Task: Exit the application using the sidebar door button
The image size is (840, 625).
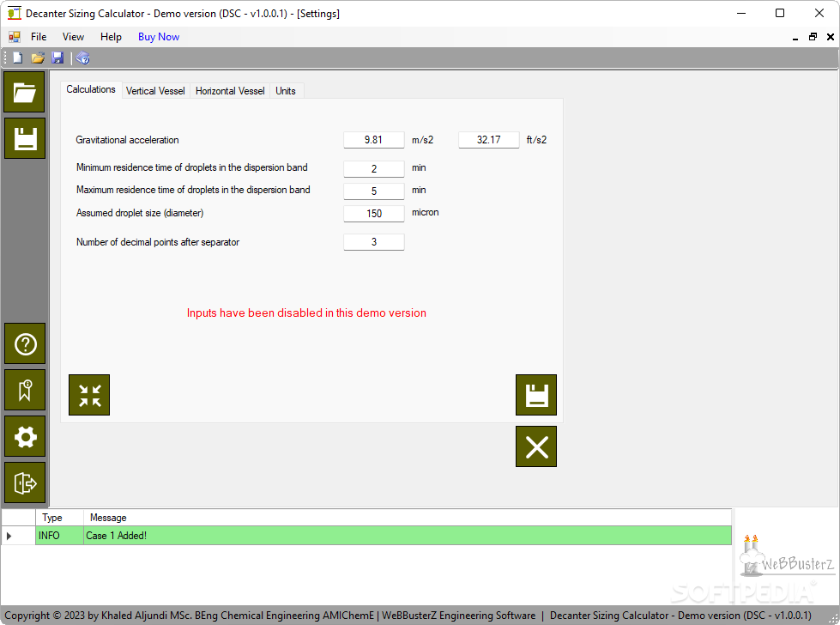Action: [x=25, y=482]
